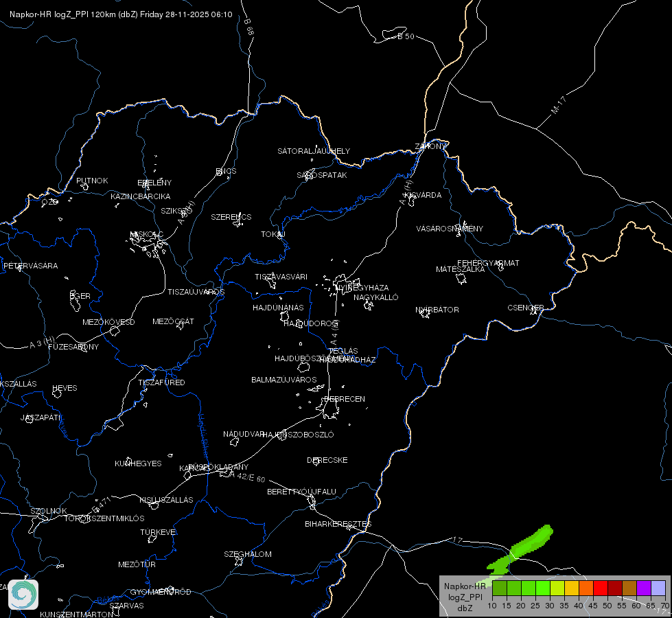Click the MEZŐKÖVESD label
The height and width of the screenshot is (618, 672).
[x=109, y=322]
